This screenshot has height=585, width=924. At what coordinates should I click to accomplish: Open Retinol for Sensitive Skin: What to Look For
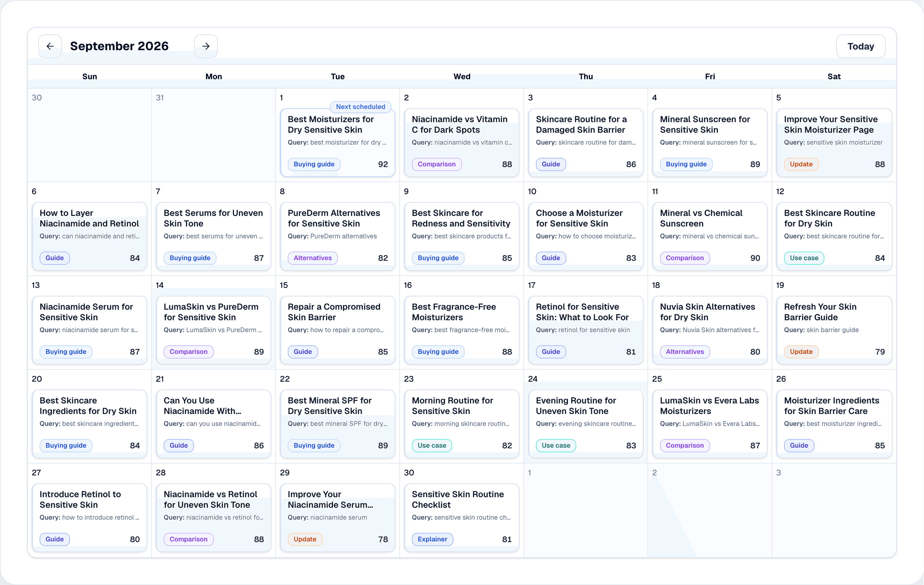coord(585,330)
